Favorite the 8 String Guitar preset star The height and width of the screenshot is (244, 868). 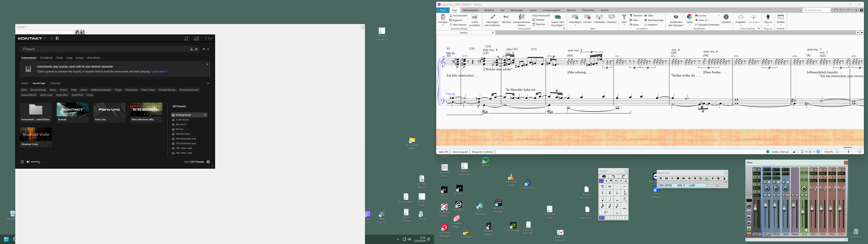(x=205, y=115)
